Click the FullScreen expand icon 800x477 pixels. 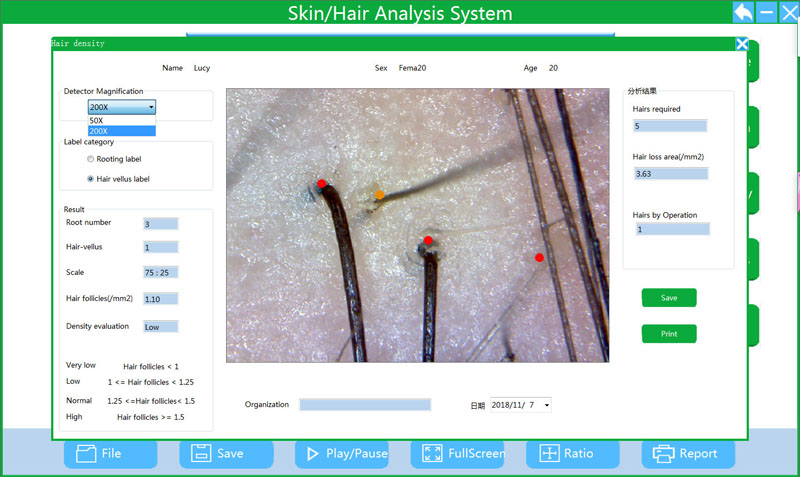coord(433,453)
